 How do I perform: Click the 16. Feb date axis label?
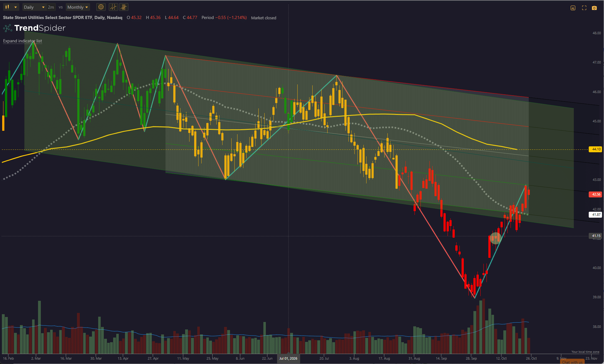[8, 358]
